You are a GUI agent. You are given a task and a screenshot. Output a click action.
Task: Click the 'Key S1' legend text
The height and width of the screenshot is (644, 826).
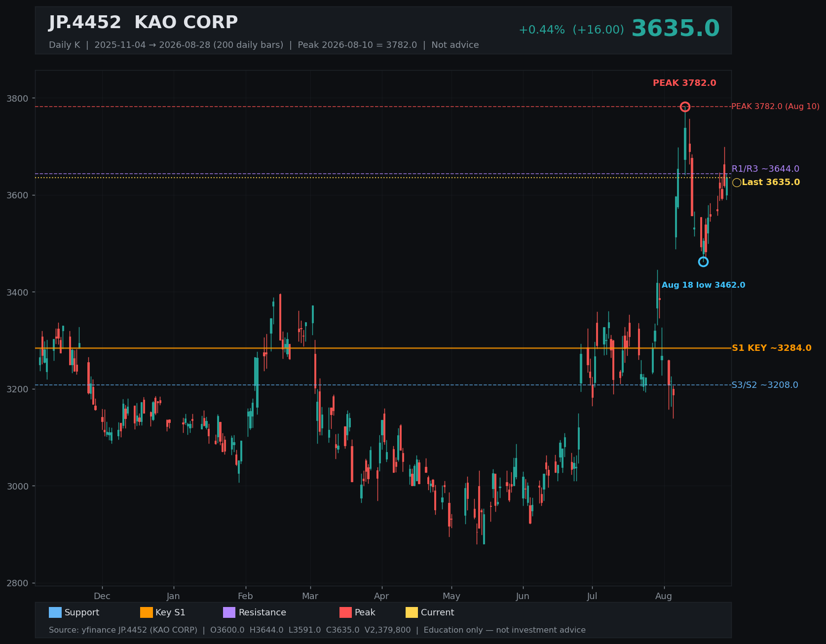(170, 612)
